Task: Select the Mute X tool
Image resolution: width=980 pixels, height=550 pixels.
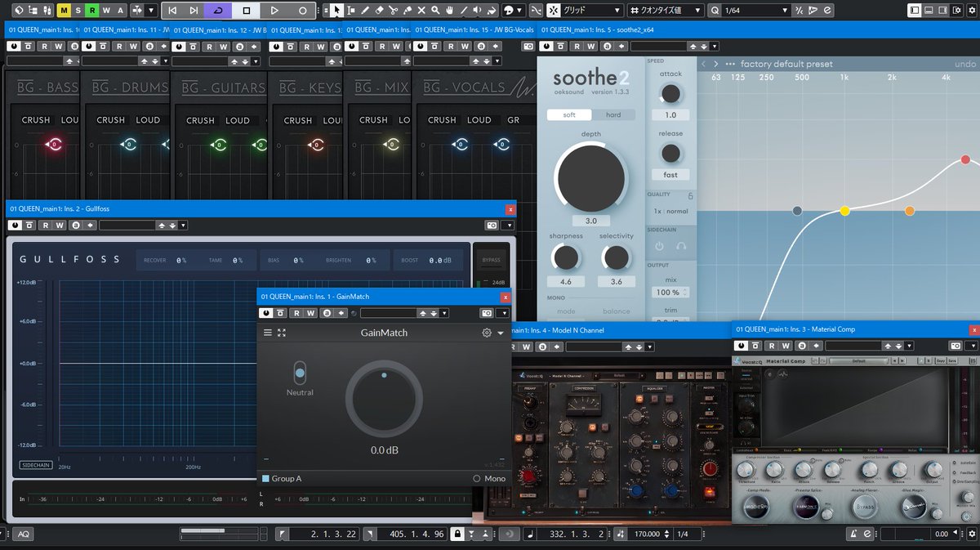Action: click(x=421, y=11)
